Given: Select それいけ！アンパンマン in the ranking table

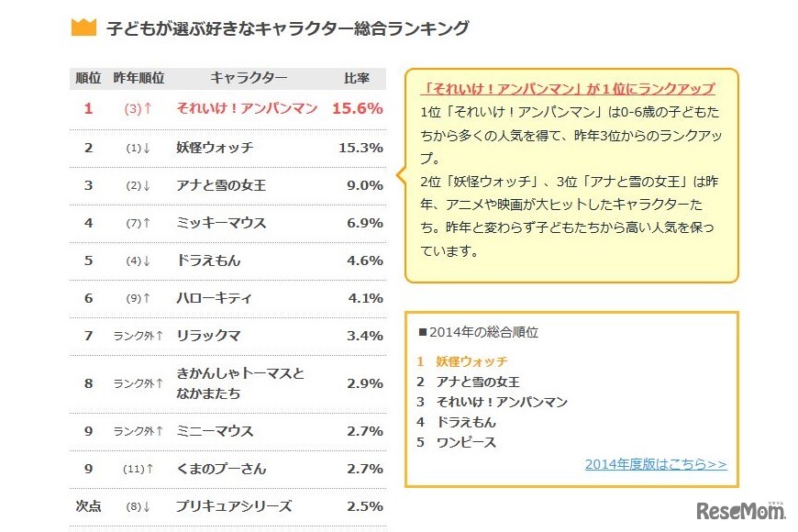Looking at the screenshot, I should pos(247,108).
